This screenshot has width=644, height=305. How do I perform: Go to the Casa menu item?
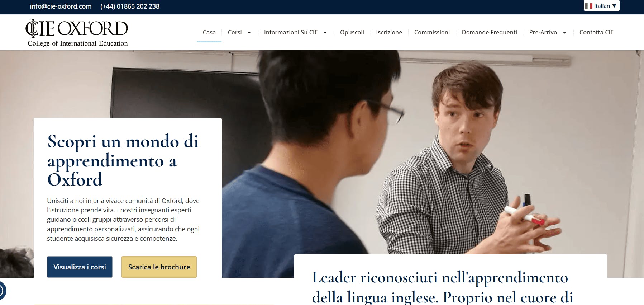209,32
